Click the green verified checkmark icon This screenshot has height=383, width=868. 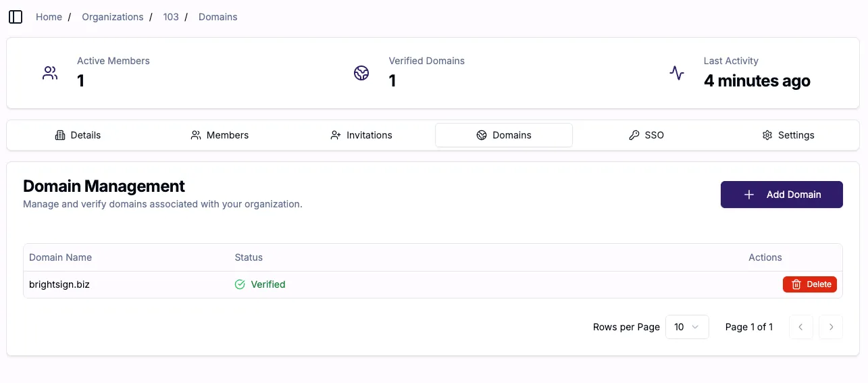point(240,284)
